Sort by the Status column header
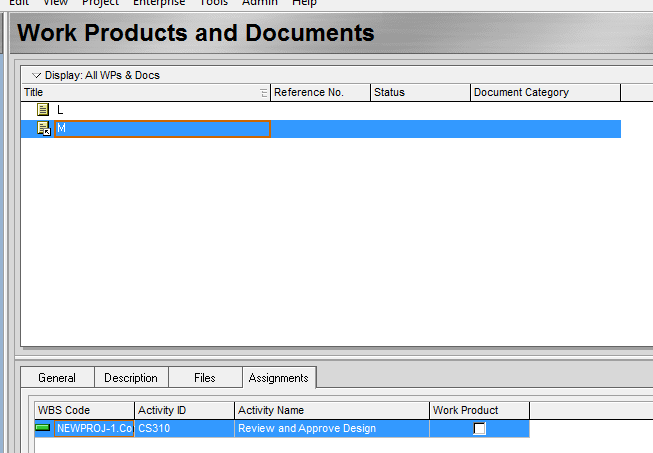This screenshot has height=453, width=653. point(420,92)
